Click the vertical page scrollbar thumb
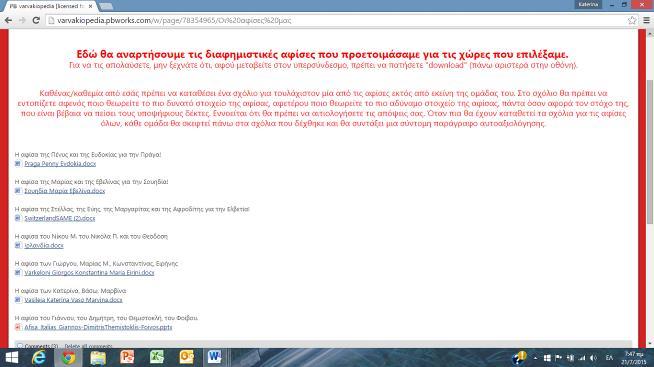The height and width of the screenshot is (367, 654). [x=650, y=152]
